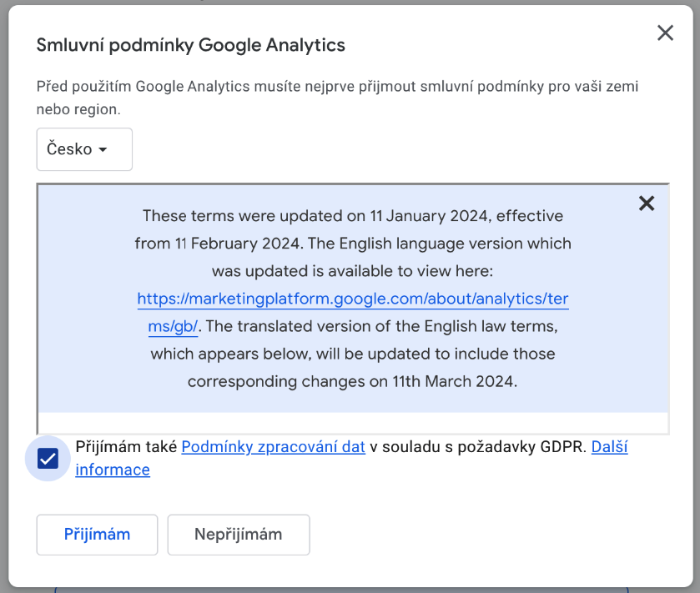Dismiss the blue terms update notice
The height and width of the screenshot is (593, 700).
click(x=646, y=204)
